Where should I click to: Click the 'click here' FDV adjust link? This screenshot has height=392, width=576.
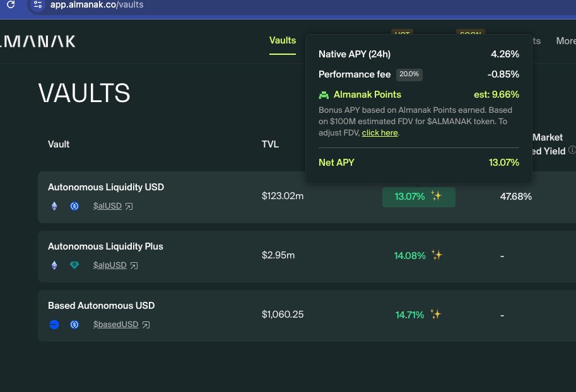pyautogui.click(x=380, y=133)
